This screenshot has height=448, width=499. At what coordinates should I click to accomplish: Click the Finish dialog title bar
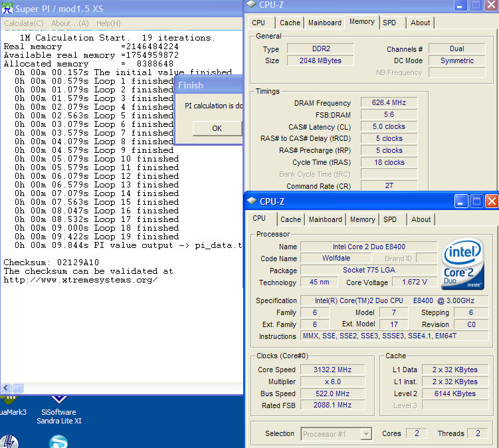[209, 85]
